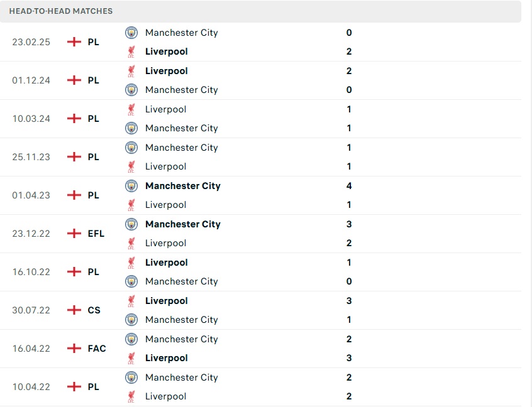Image resolution: width=532 pixels, height=407 pixels.
Task: Select Liverpool name in 16.04.22 FAC match
Action: (x=166, y=358)
